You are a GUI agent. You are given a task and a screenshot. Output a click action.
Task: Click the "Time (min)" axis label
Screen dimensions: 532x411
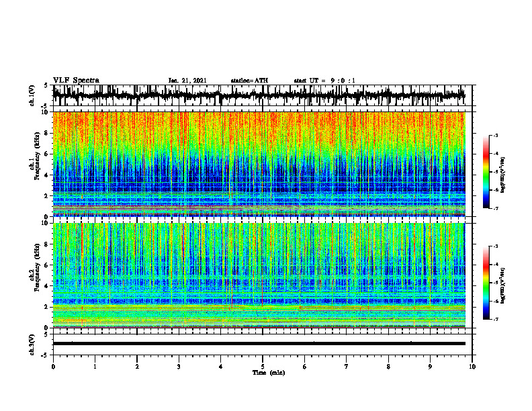click(x=269, y=373)
